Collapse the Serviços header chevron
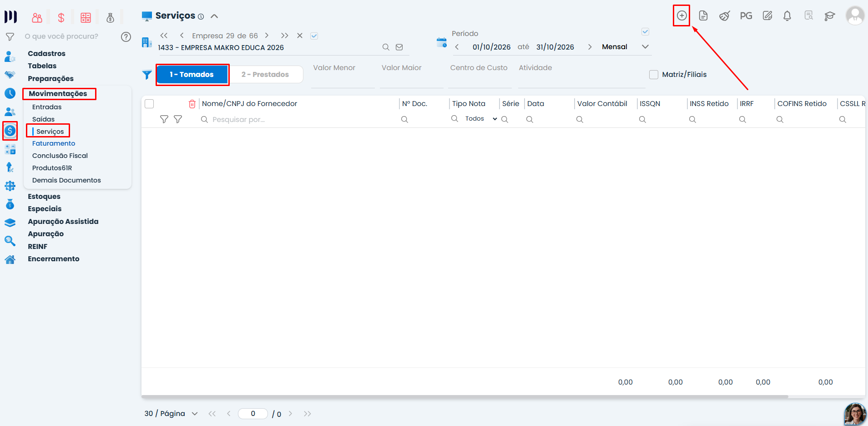The height and width of the screenshot is (426, 868). (x=214, y=16)
